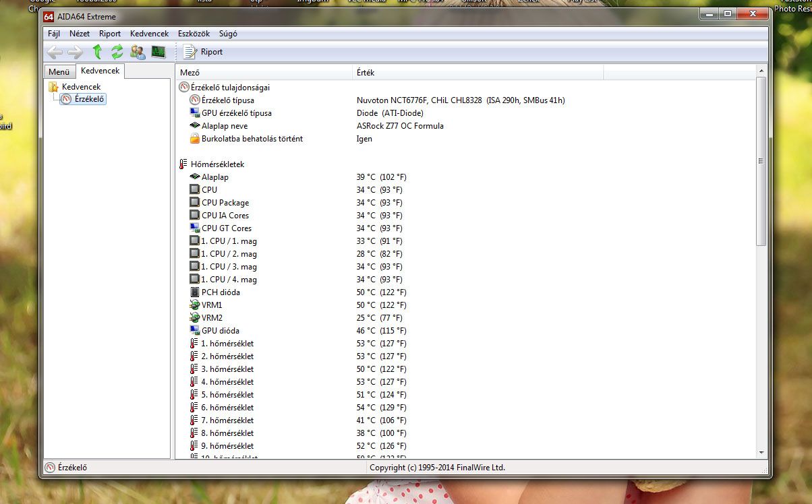Image resolution: width=812 pixels, height=504 pixels.
Task: Click the Riport toolbar button
Action: (x=203, y=52)
